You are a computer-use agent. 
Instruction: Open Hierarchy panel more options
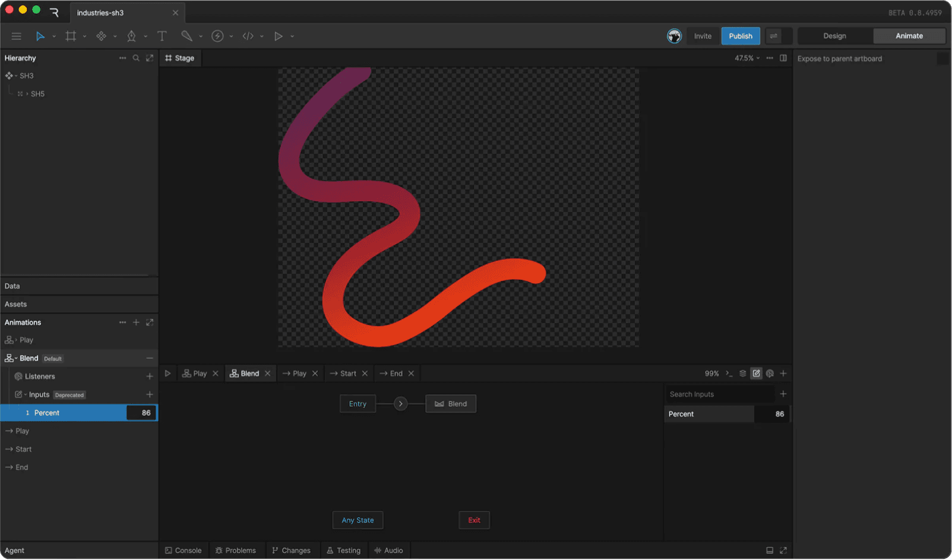tap(122, 58)
